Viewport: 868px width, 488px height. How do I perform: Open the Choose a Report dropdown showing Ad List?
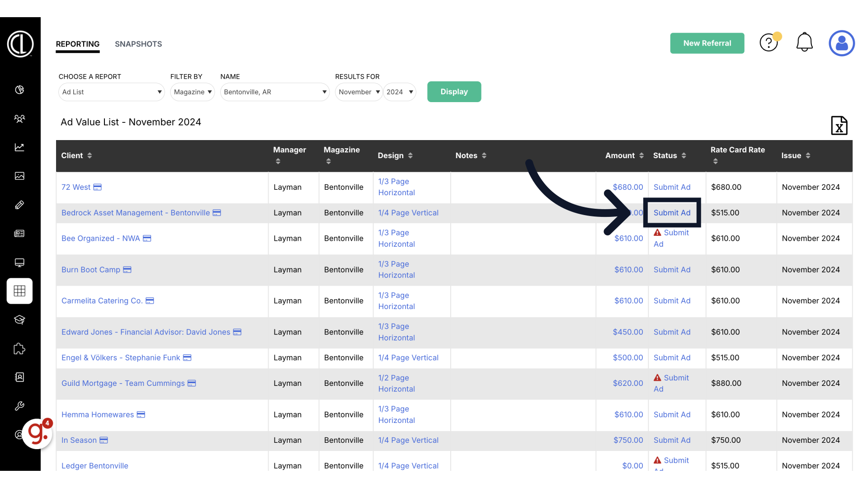[111, 92]
